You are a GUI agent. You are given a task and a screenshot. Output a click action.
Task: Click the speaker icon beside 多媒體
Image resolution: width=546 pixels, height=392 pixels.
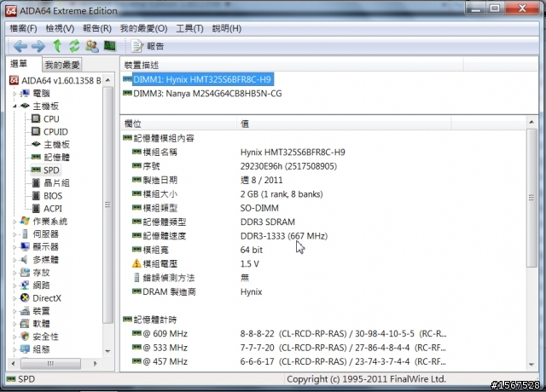[x=25, y=259]
